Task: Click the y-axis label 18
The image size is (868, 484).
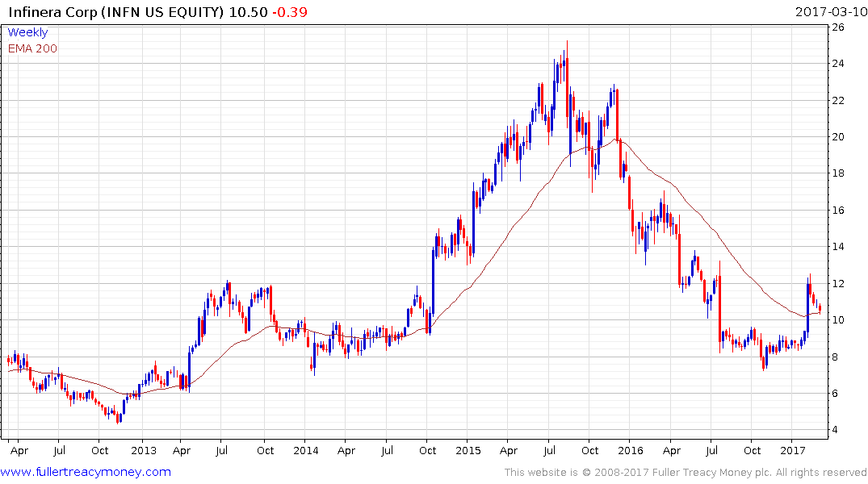Action: pyautogui.click(x=838, y=173)
